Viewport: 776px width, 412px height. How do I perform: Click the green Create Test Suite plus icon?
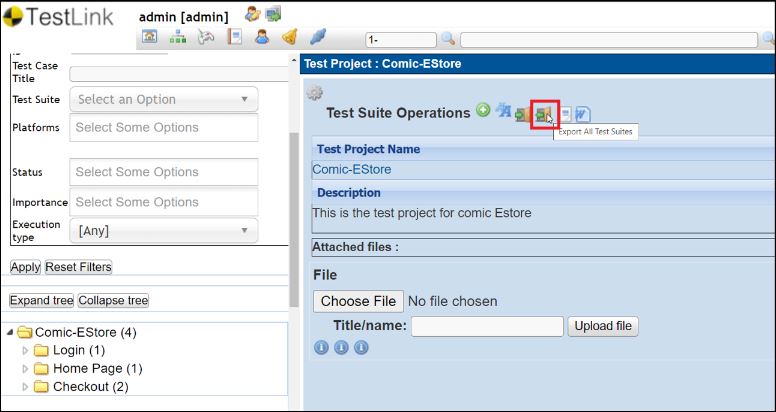483,111
